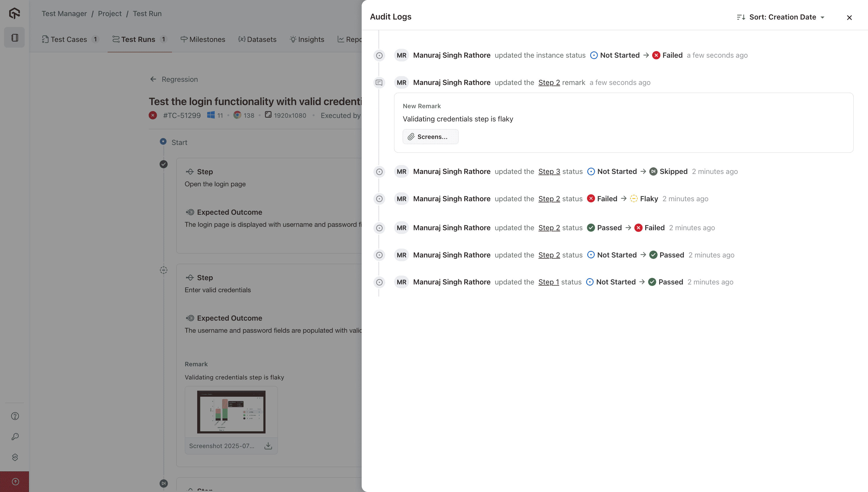Click the sort order icon in Audit Logs
Screen dimensions: 868x492
point(741,17)
